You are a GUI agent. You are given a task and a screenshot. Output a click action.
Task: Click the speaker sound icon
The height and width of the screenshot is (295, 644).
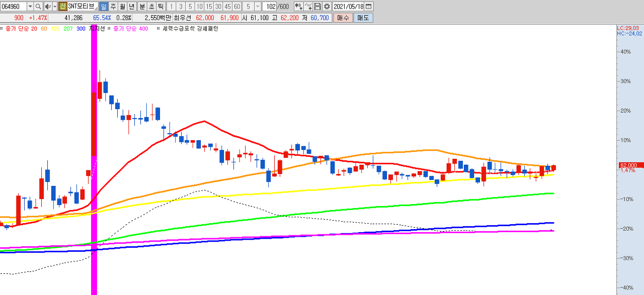coord(47,7)
